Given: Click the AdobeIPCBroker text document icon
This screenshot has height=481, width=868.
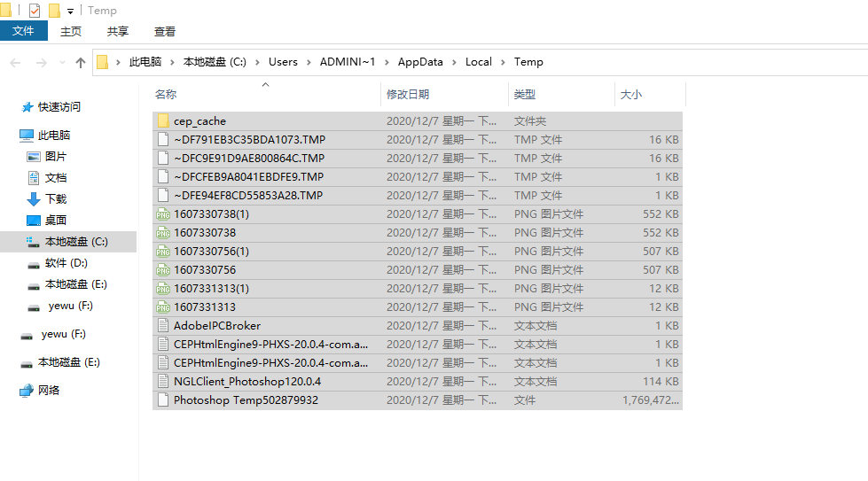Looking at the screenshot, I should tap(162, 326).
